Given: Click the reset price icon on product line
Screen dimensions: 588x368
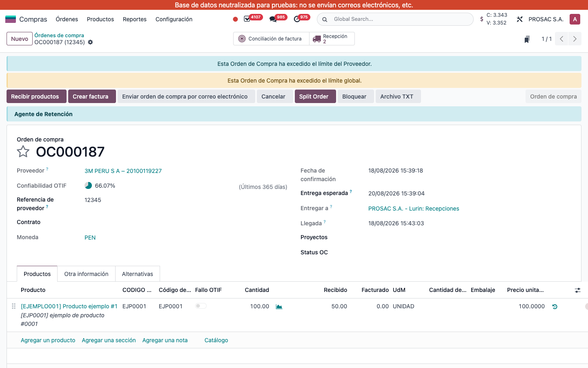Looking at the screenshot, I should [x=555, y=306].
